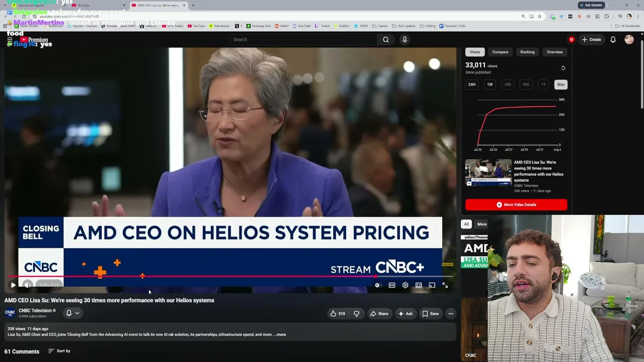Switch to the Overview tab
Viewport: 644px width, 362px height.
554,52
